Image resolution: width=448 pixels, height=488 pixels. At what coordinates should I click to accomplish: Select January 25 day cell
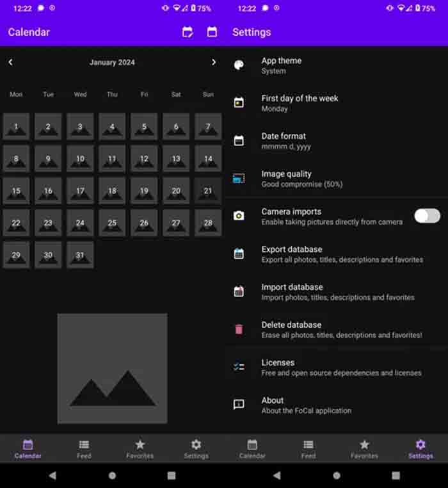[112, 222]
